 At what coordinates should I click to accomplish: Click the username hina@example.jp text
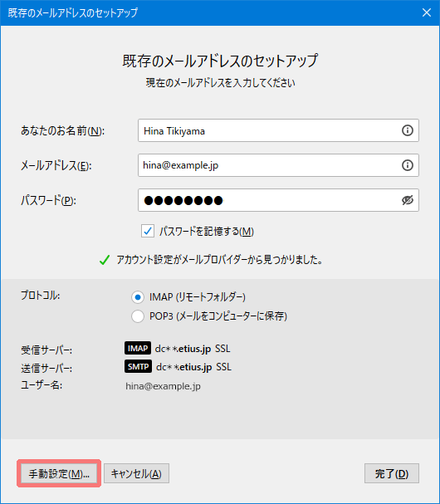tap(163, 386)
